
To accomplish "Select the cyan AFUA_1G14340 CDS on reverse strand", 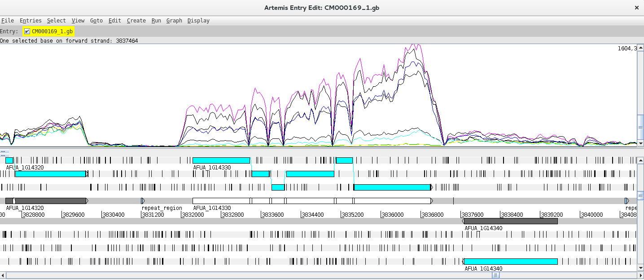I will pos(510,262).
